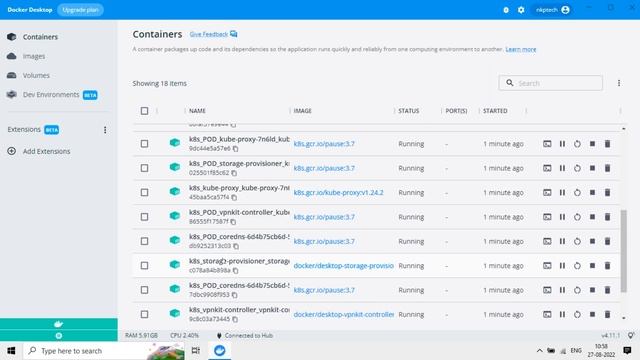Viewport: 640px width, 360px height.
Task: Open the Windows Start menu
Action: pos(11,351)
